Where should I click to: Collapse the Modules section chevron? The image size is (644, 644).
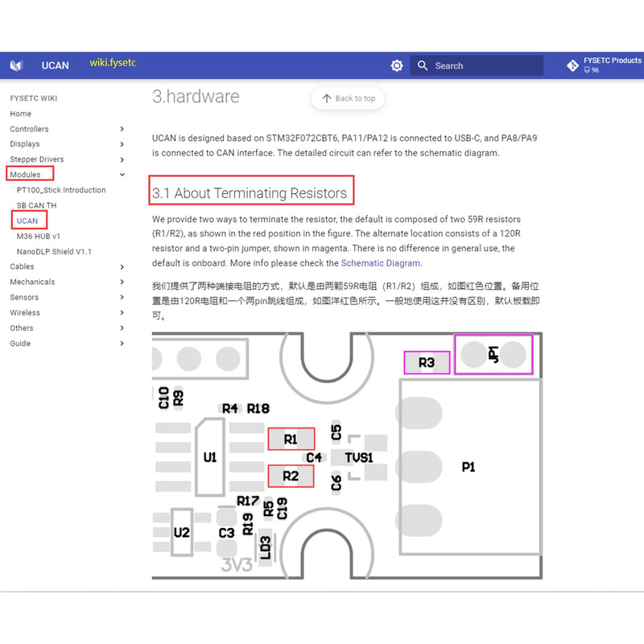pos(122,175)
